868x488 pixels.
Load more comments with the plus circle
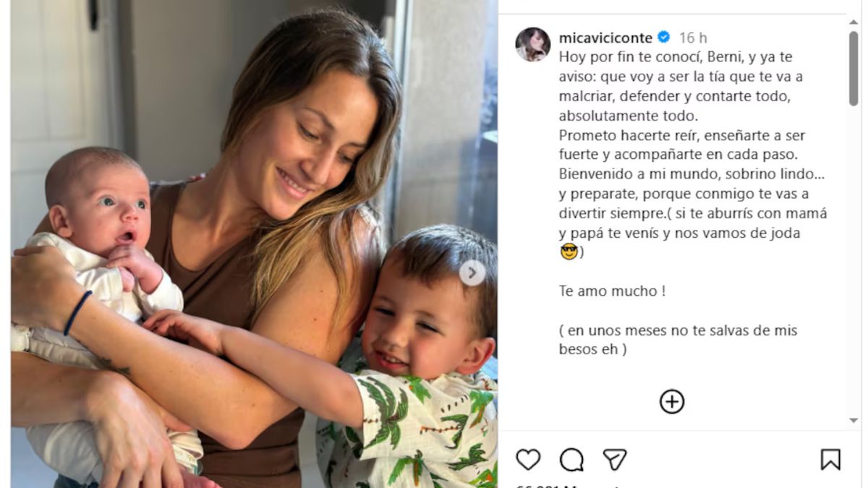(672, 401)
